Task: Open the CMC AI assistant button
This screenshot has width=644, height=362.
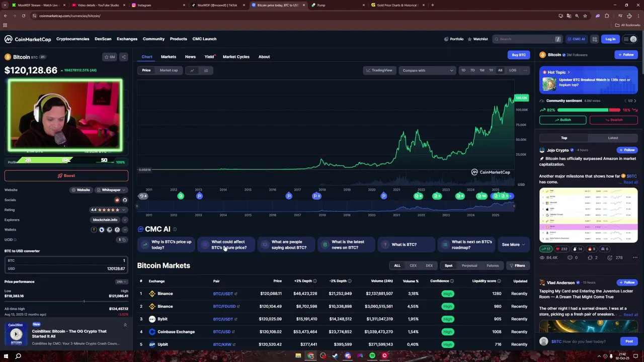Action: coord(576,39)
